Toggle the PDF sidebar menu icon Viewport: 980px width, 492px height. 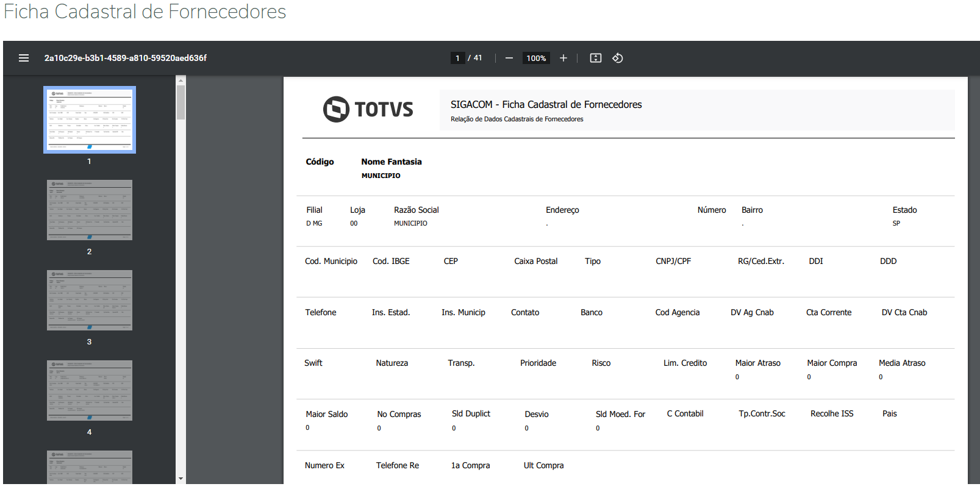(x=24, y=58)
